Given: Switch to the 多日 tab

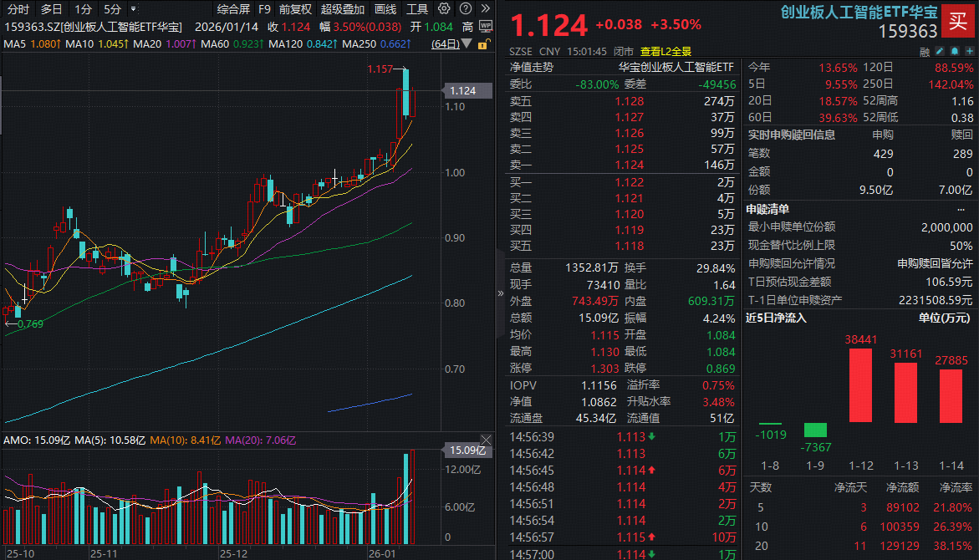Looking at the screenshot, I should click(x=51, y=9).
